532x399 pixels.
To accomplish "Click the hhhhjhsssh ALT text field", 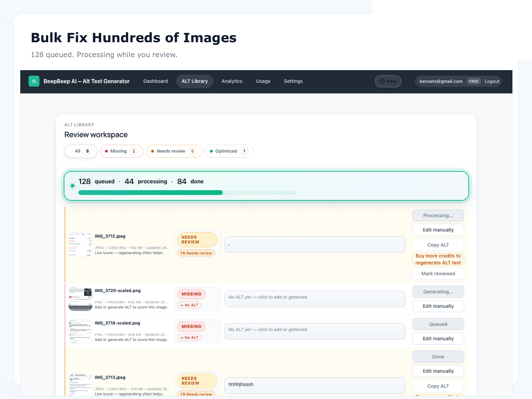I will pos(315,386).
